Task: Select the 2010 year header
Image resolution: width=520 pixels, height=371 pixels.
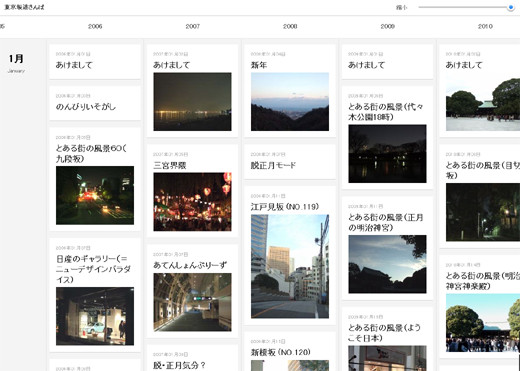Action: click(x=485, y=26)
